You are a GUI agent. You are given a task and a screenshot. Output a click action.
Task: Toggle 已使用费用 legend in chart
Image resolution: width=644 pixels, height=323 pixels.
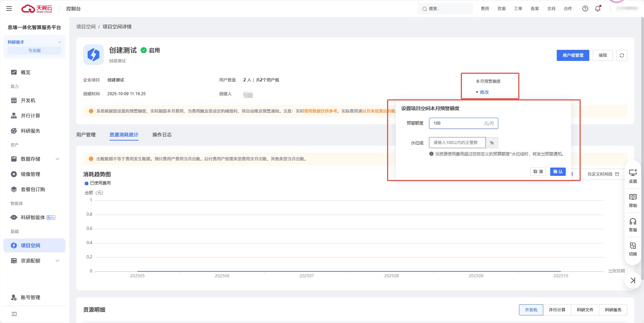(98, 183)
